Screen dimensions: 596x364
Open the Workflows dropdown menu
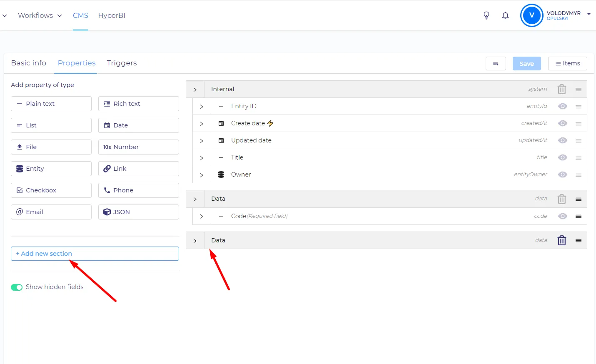[x=40, y=15]
